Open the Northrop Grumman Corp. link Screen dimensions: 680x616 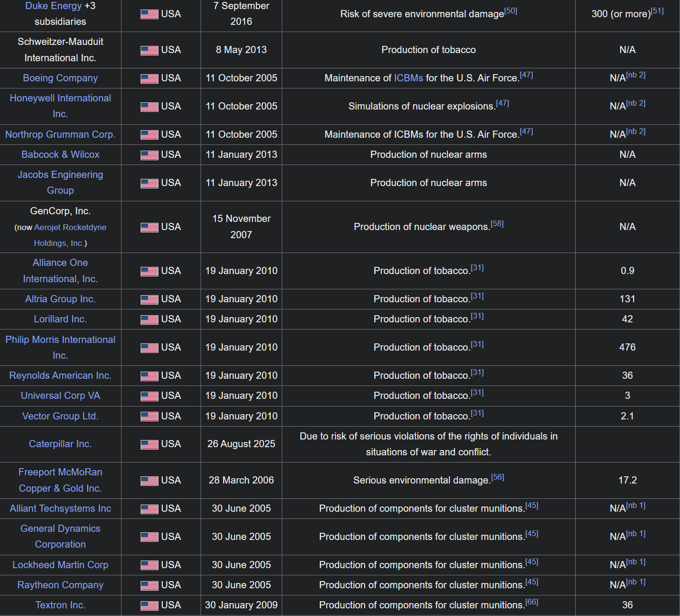point(60,134)
